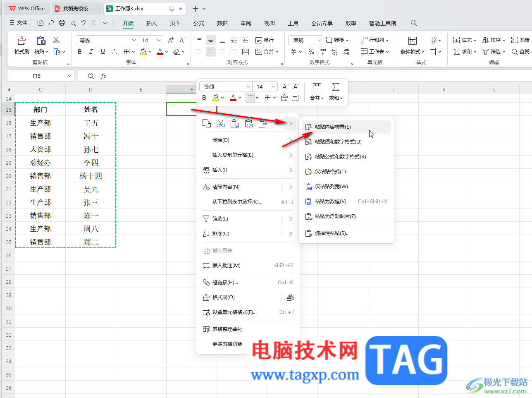This screenshot has width=532, height=398.
Task: Click the percent style icon
Action: coord(311,52)
